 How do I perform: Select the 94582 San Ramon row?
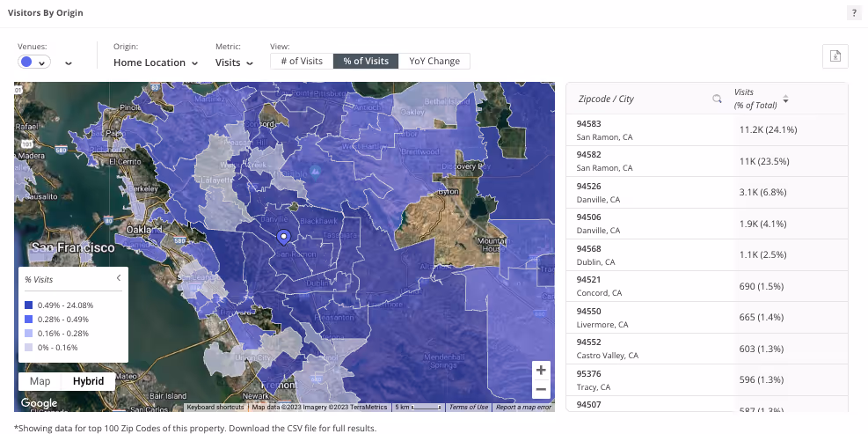point(707,161)
